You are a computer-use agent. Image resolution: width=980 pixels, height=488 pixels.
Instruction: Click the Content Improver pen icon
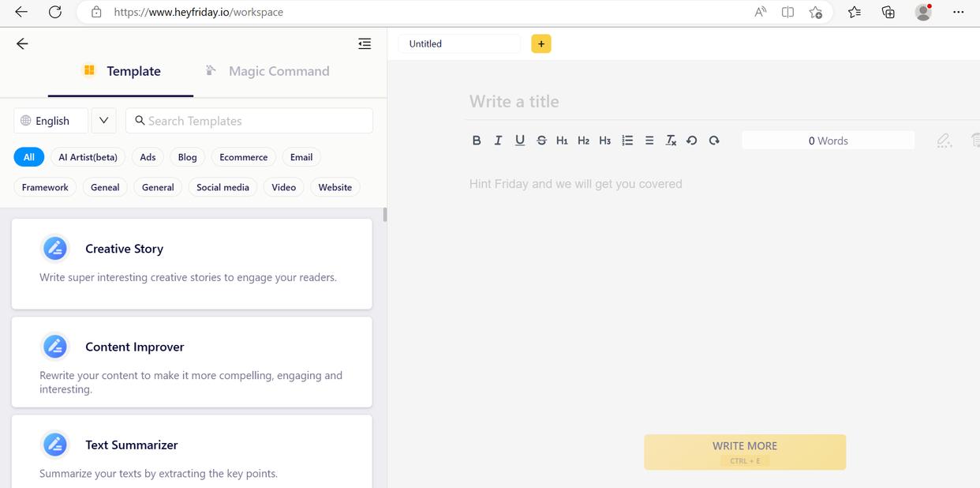pos(55,347)
